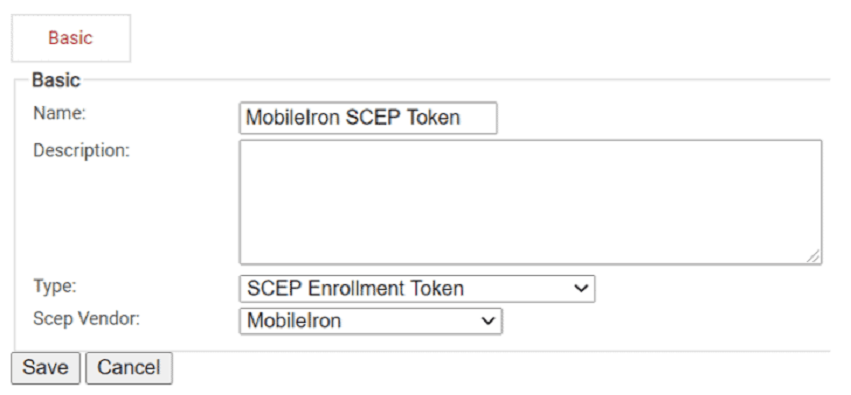Switch to the Basic tab
The width and height of the screenshot is (851, 395).
click(71, 38)
